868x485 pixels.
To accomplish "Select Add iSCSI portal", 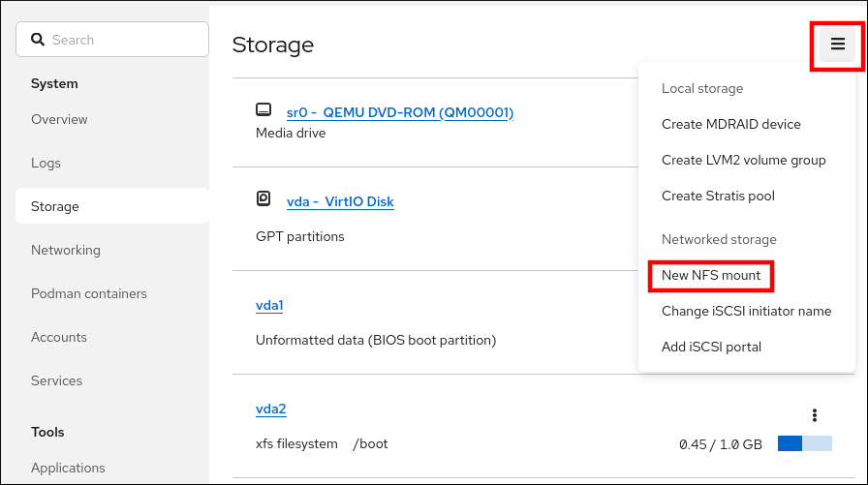I will (711, 347).
